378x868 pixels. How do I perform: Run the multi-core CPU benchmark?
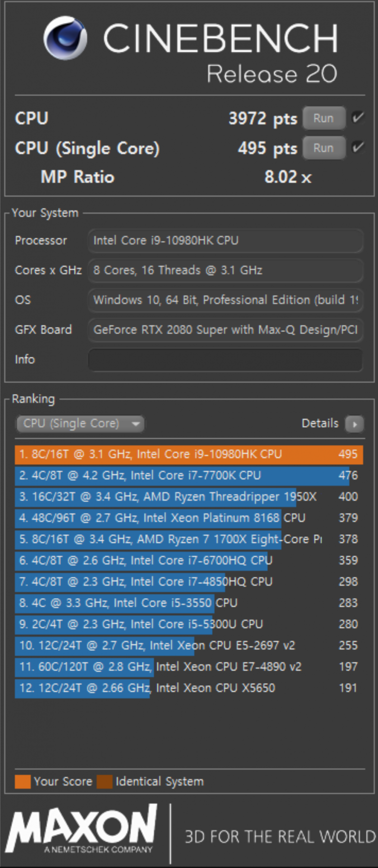[x=324, y=119]
